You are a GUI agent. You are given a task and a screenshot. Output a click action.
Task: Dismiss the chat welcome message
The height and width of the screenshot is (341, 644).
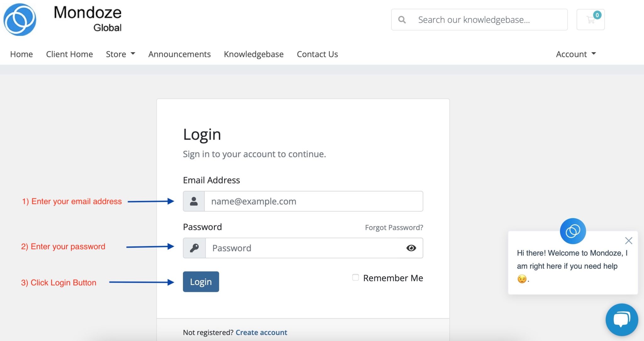tap(629, 241)
